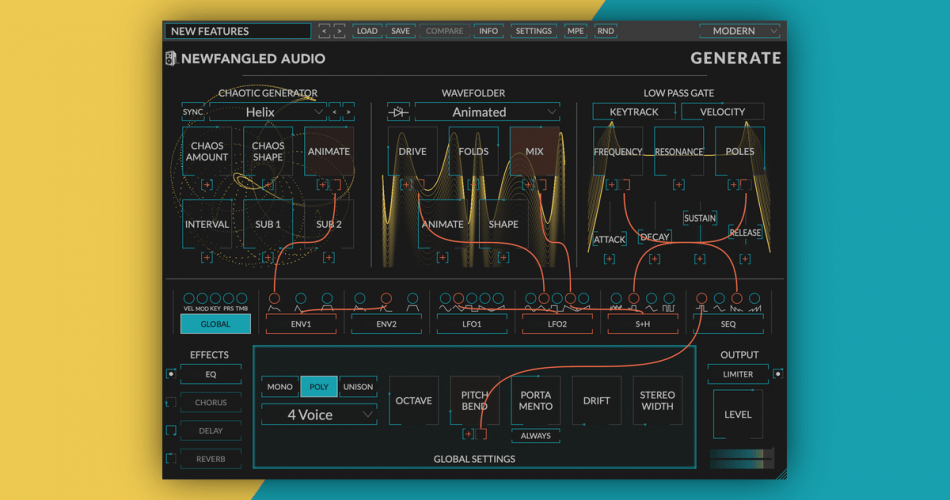The height and width of the screenshot is (500, 950).
Task: Click VEL modulation output circle
Action: pyautogui.click(x=188, y=298)
